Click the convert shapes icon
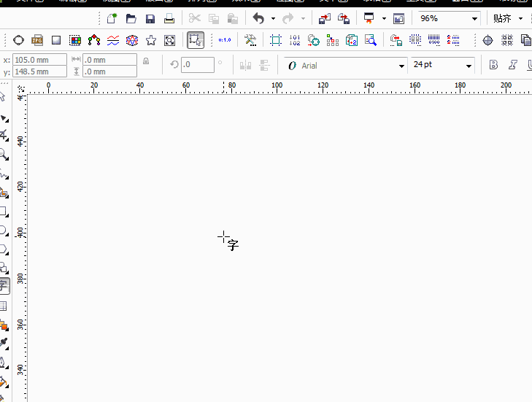This screenshot has height=402, width=532. [314, 40]
